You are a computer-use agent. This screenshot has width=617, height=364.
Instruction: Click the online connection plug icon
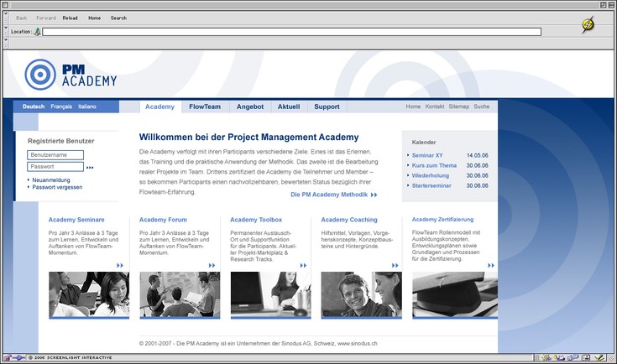[x=18, y=357]
